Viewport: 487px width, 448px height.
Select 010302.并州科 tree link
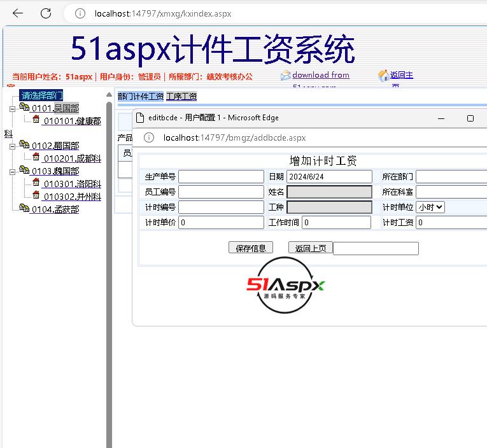[73, 197]
